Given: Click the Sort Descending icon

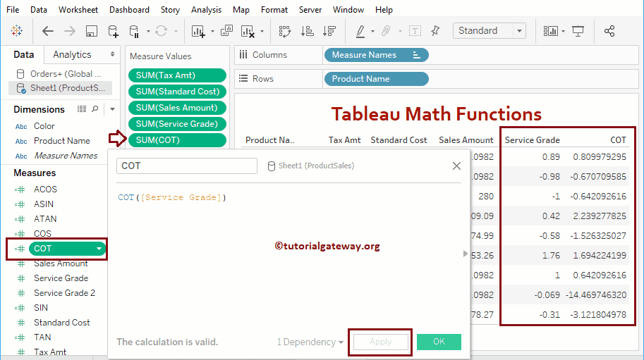Looking at the screenshot, I should 329,31.
